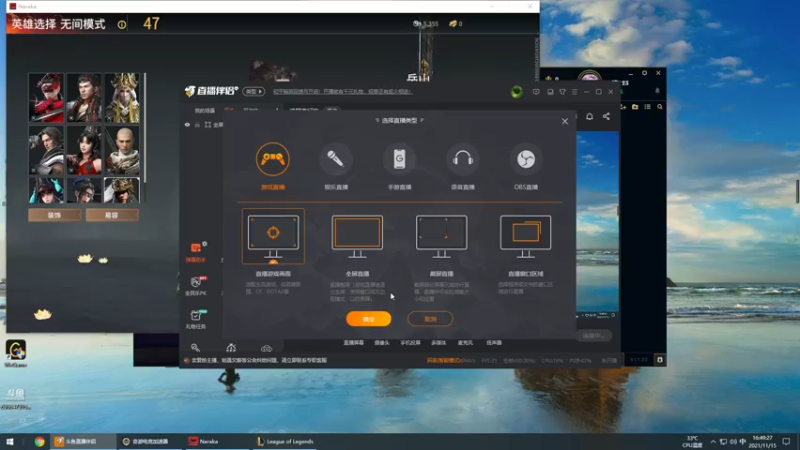Open the inbox icon in streaming app title bar

point(550,92)
